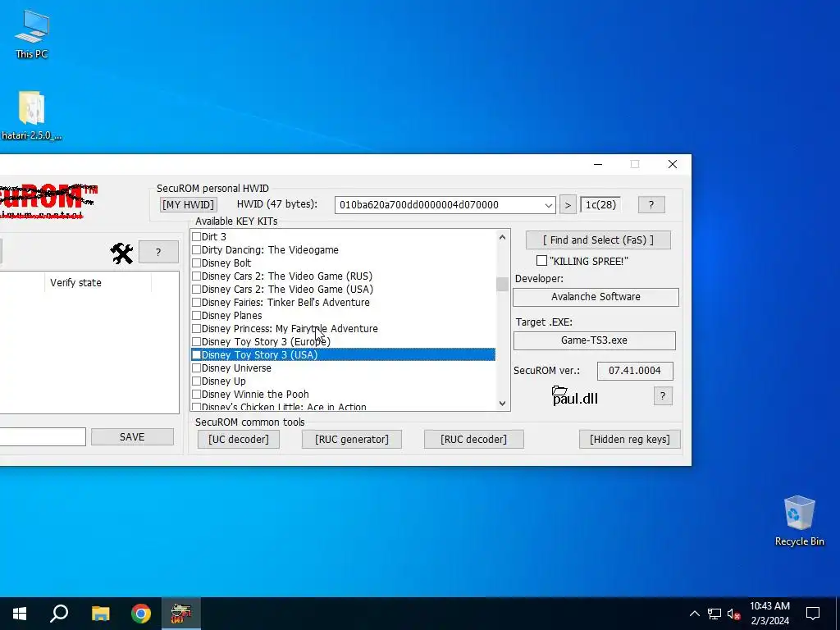Click the key kits list scroll-up arrow
Image resolution: width=840 pixels, height=630 pixels.
coord(502,237)
